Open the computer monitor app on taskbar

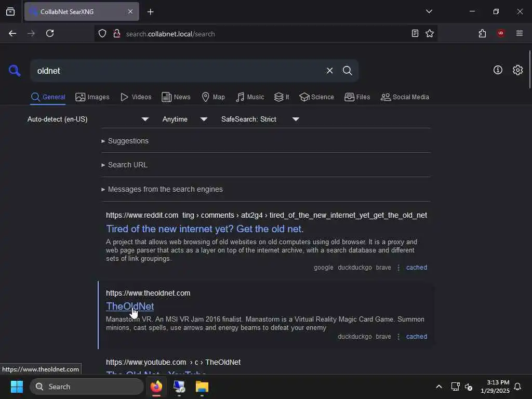[179, 387]
